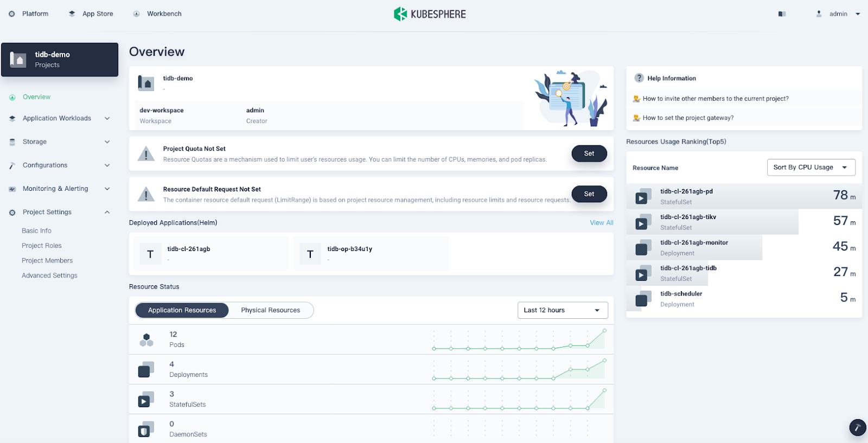Click the View All link
Viewport: 868px width, 443px height.
[601, 223]
